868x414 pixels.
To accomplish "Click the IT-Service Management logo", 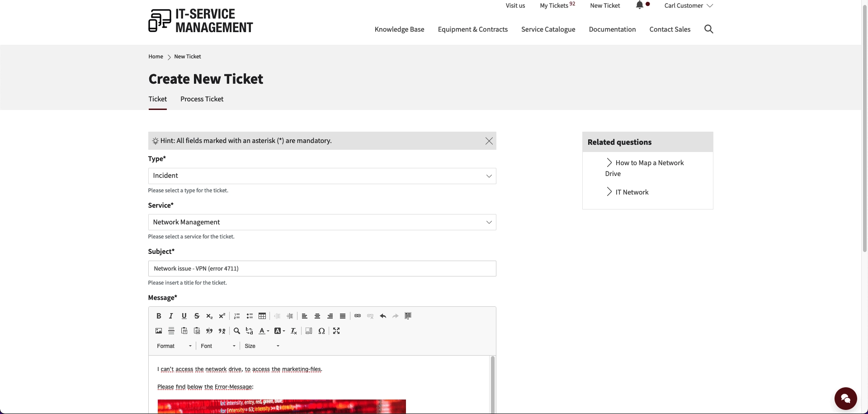I will point(201,21).
